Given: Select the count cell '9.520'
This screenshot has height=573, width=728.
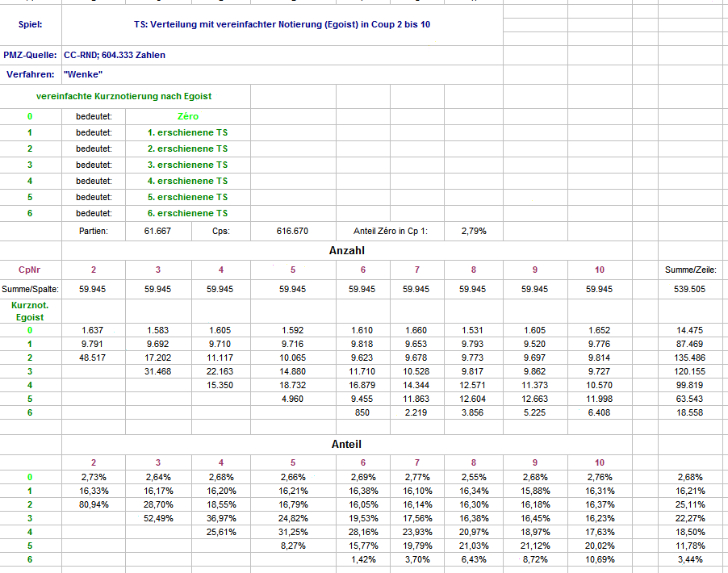Looking at the screenshot, I should (x=534, y=344).
